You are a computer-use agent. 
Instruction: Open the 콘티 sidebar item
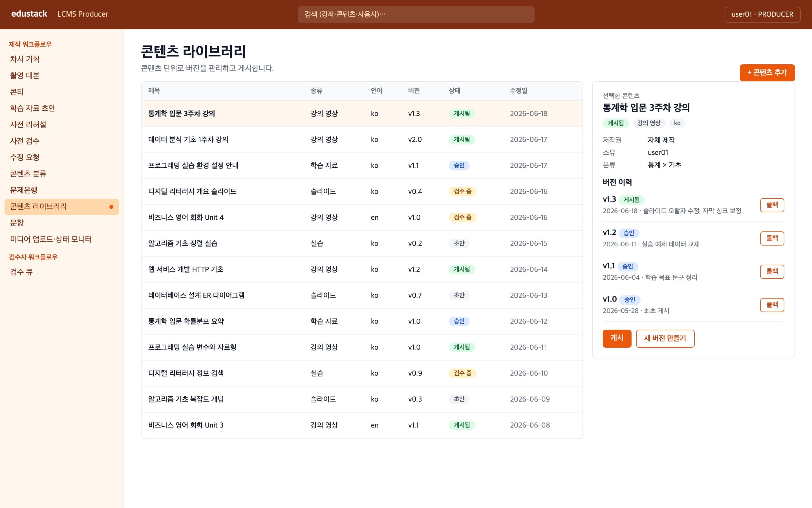62,92
